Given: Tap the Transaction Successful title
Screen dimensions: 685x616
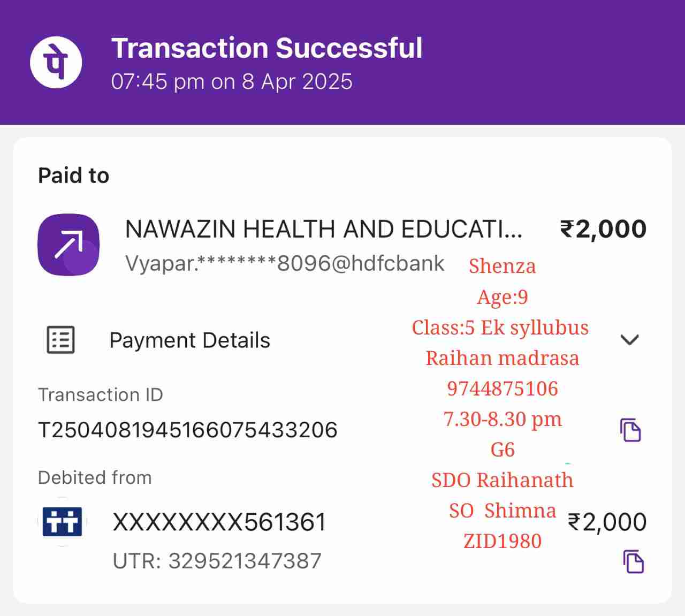Looking at the screenshot, I should coord(267,48).
